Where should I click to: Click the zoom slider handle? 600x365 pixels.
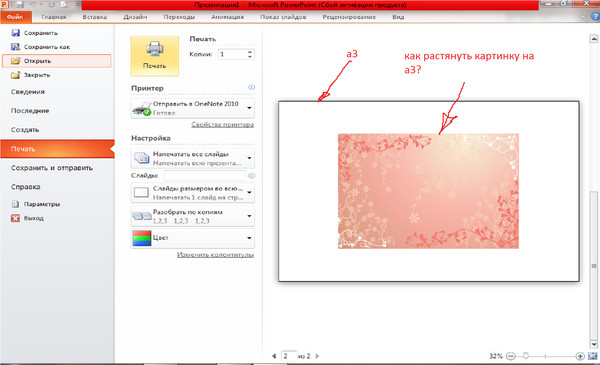[526, 356]
